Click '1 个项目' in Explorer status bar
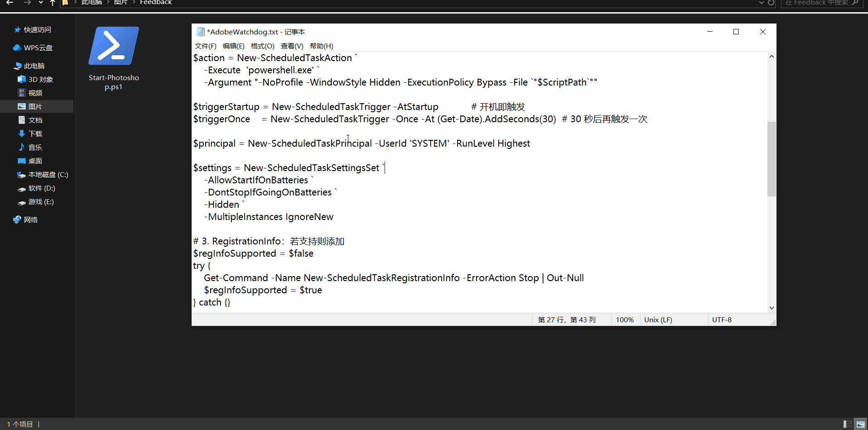Viewport: 868px width, 430px height. (20, 424)
